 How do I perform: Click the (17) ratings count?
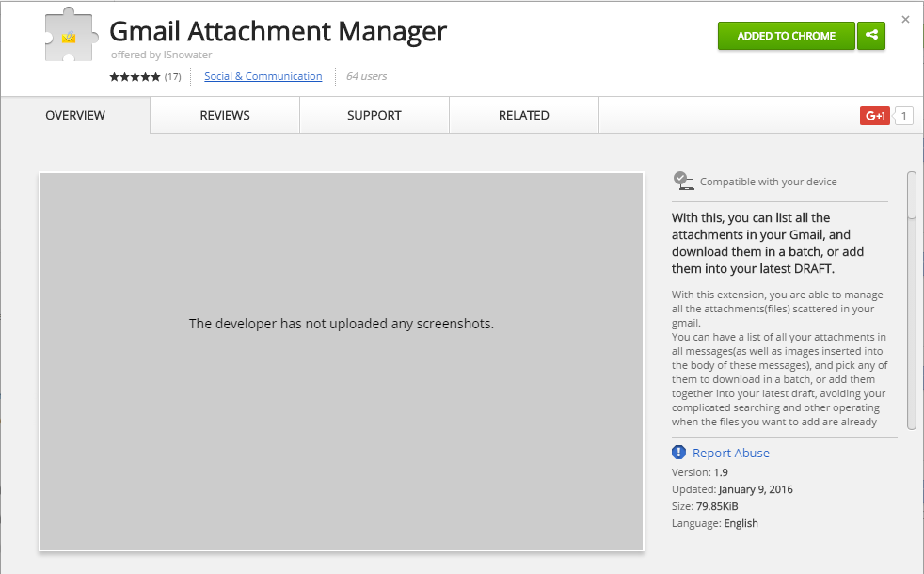click(172, 77)
